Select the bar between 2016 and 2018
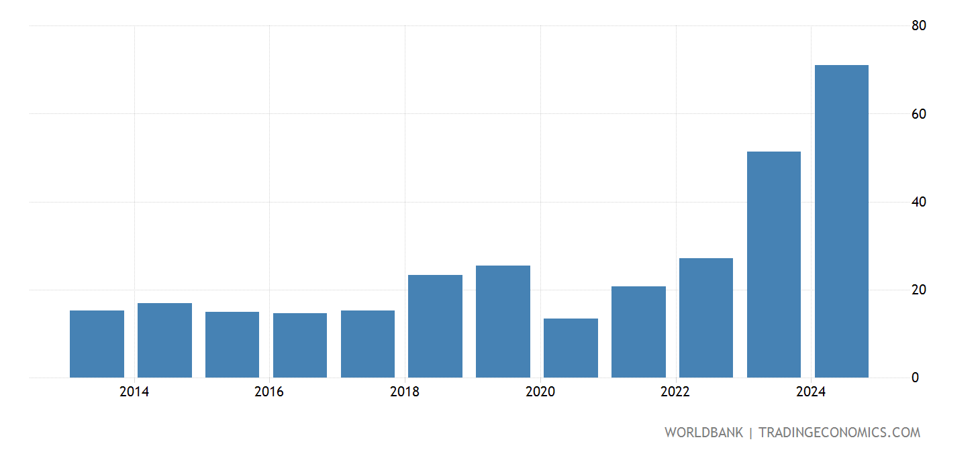The height and width of the screenshot is (456, 980). point(368,342)
